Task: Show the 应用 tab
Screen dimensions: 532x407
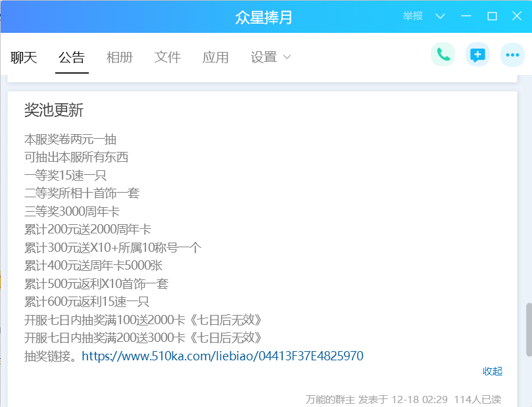Action: (x=216, y=58)
